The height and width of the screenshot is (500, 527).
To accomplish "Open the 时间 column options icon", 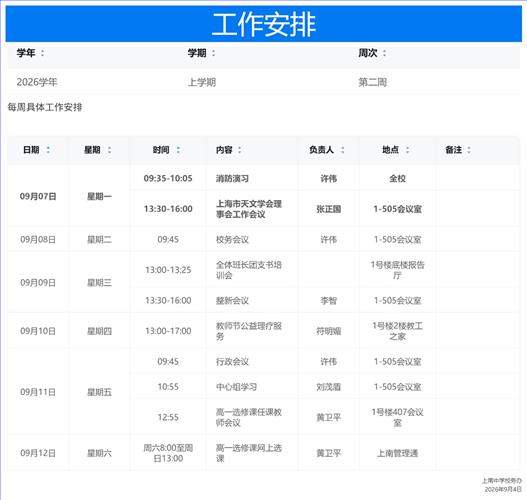I will coord(178,150).
